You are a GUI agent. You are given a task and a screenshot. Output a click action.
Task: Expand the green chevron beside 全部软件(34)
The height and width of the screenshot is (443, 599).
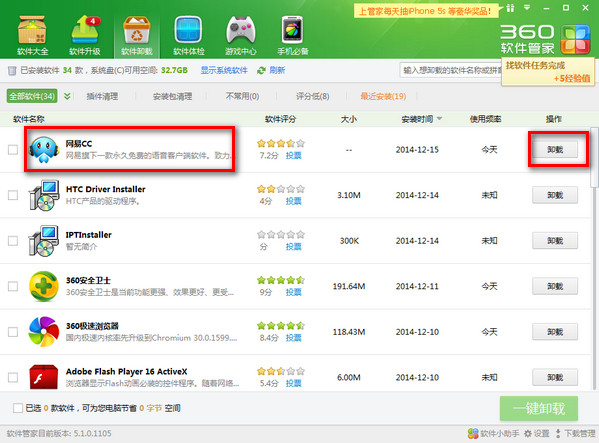click(67, 96)
